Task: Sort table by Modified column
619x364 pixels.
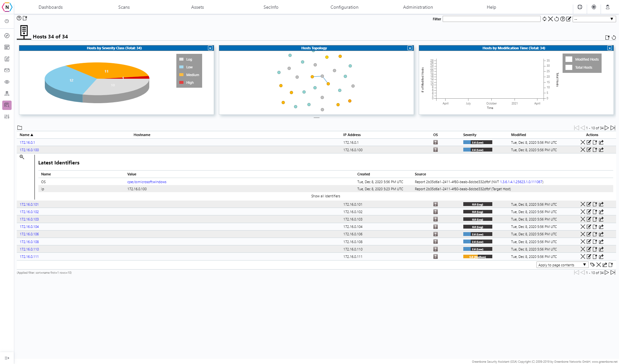Action: coord(518,135)
